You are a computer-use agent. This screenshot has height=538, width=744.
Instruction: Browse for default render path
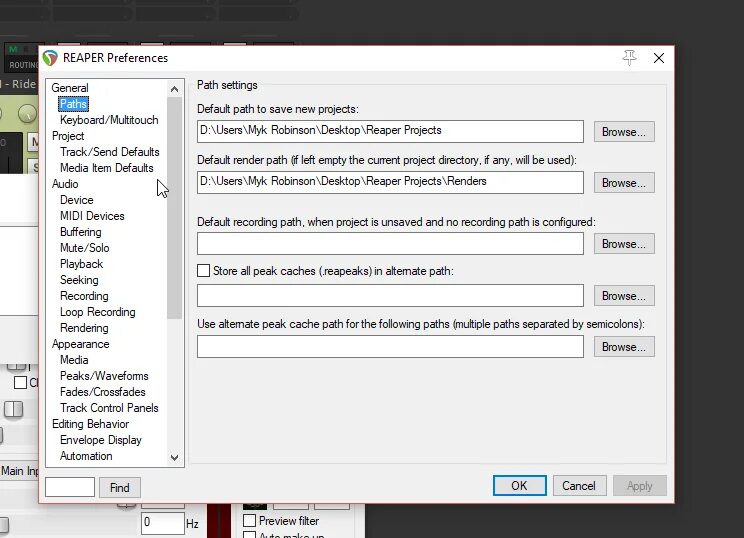click(624, 183)
